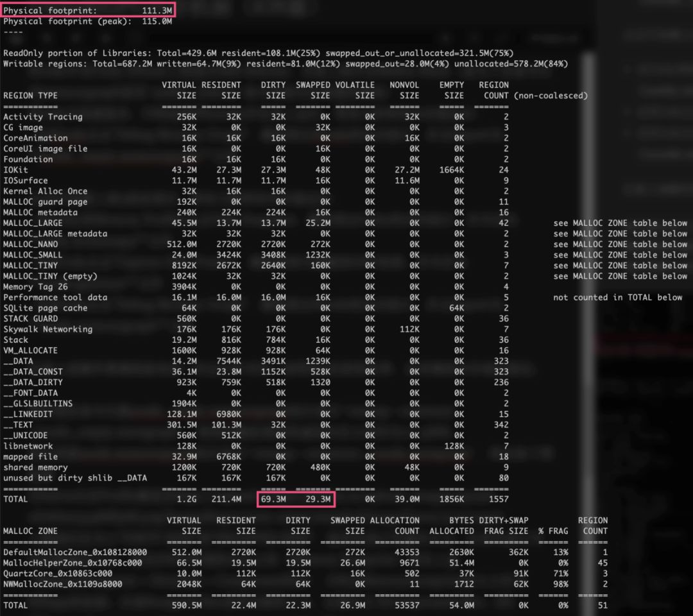Image resolution: width=693 pixels, height=616 pixels.
Task: Select the NWMallocZone_0x1109a8000 row label
Action: point(63,584)
